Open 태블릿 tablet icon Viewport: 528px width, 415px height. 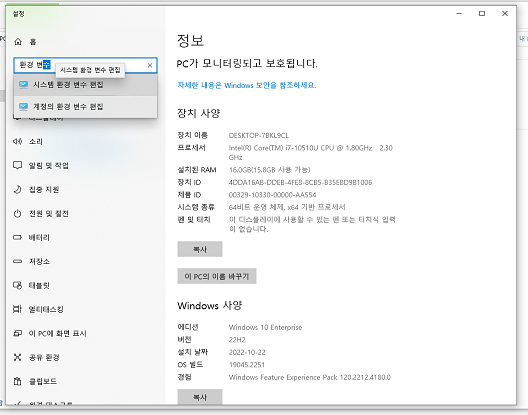(x=18, y=285)
